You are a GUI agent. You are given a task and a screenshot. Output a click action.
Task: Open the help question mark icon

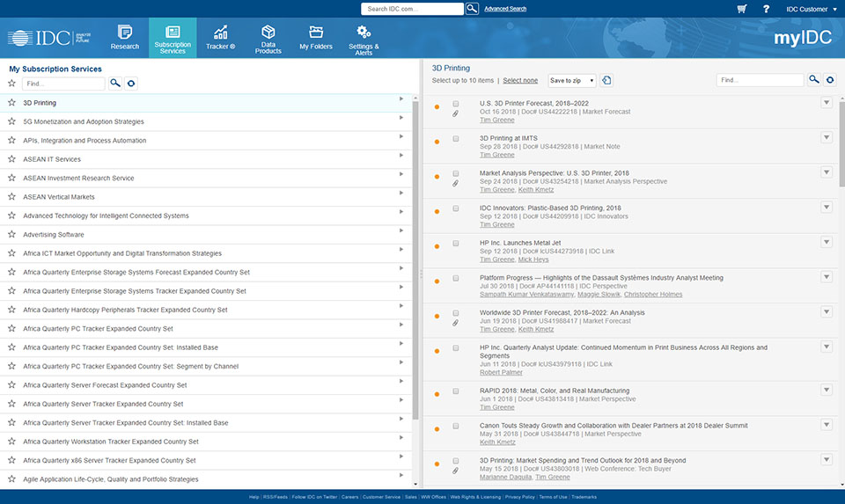pyautogui.click(x=766, y=9)
